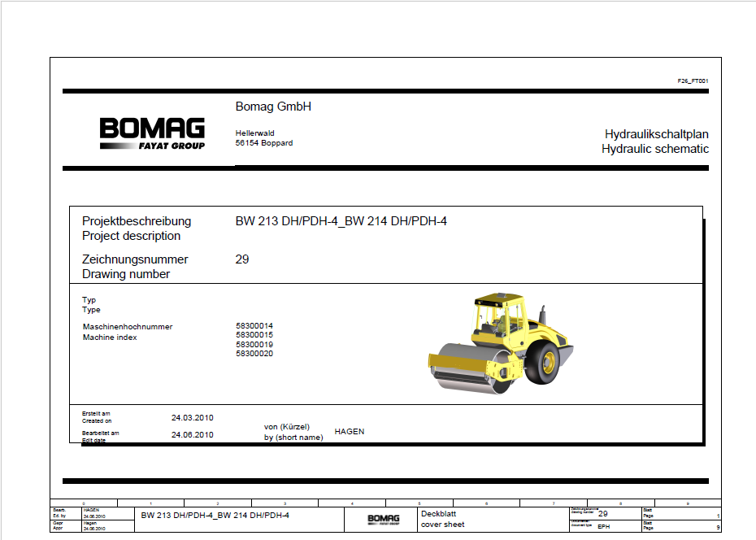The width and height of the screenshot is (756, 540).
Task: Click the 'Ed. by' label in the footer
Action: 59,516
